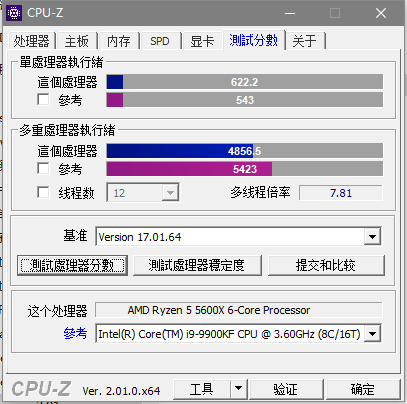The width and height of the screenshot is (407, 404).
Task: Enable single-thread 參考 checkbox
Action: [x=43, y=99]
